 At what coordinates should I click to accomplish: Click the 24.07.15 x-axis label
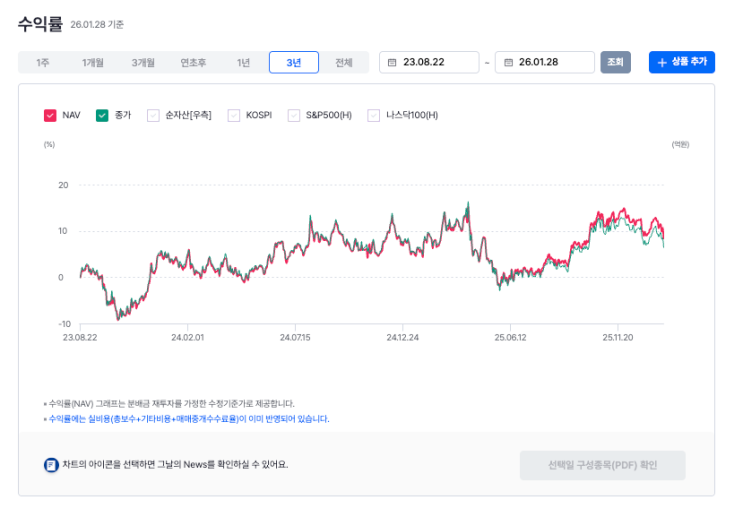pos(295,337)
